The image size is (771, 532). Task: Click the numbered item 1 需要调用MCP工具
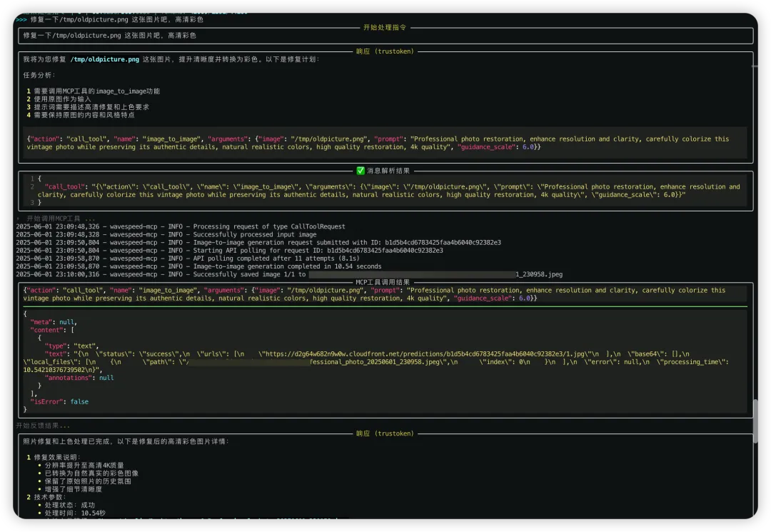[93, 91]
